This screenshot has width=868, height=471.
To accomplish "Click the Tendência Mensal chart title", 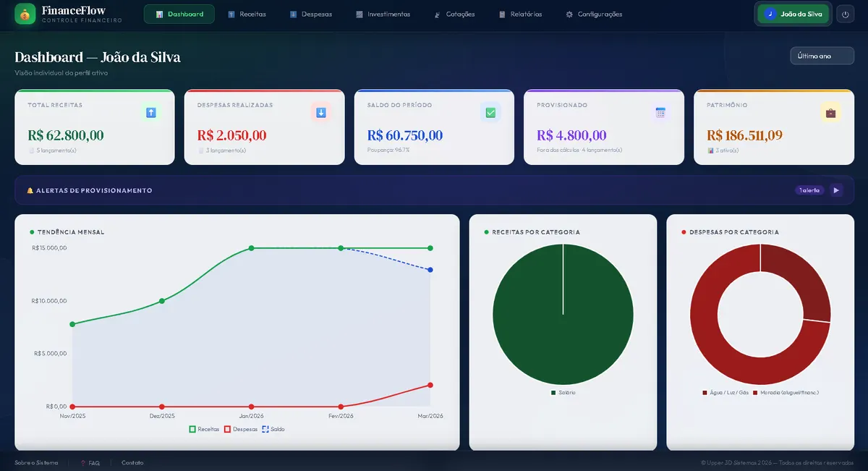I will point(71,232).
